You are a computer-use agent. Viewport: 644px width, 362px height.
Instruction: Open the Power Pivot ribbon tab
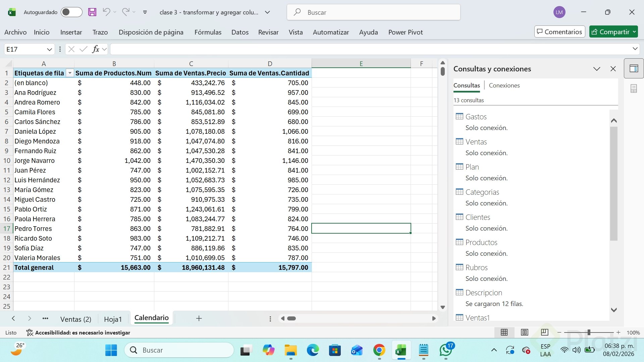pyautogui.click(x=405, y=32)
